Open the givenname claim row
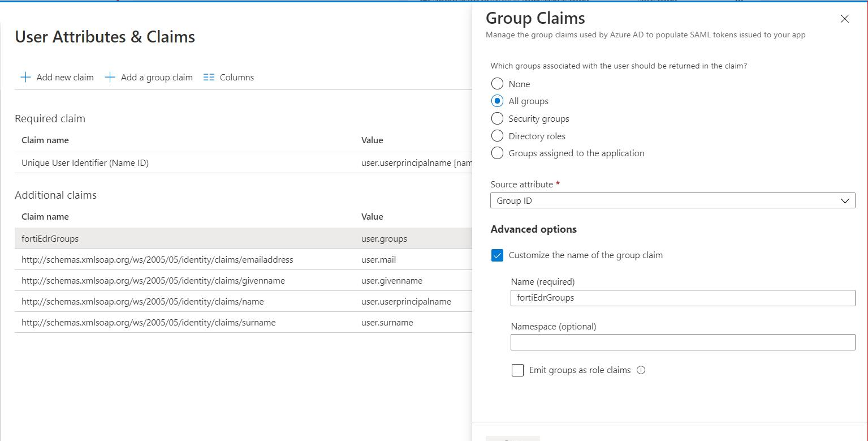The width and height of the screenshot is (868, 441). point(153,281)
